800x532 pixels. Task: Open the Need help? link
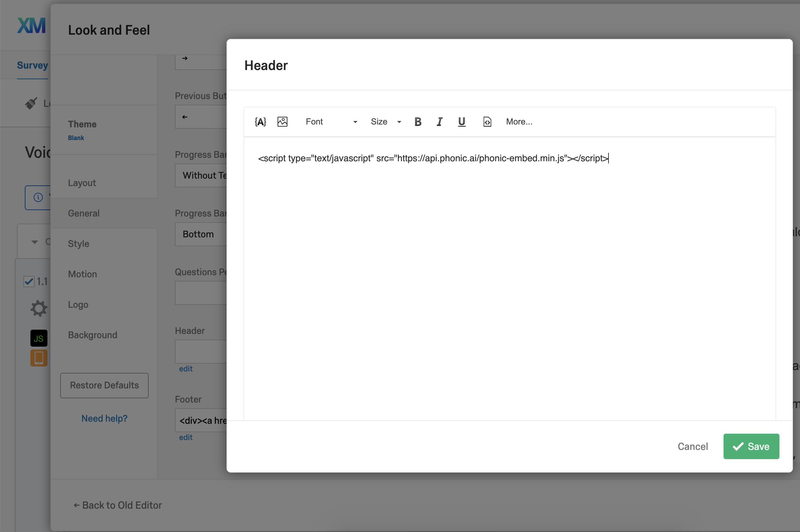104,418
